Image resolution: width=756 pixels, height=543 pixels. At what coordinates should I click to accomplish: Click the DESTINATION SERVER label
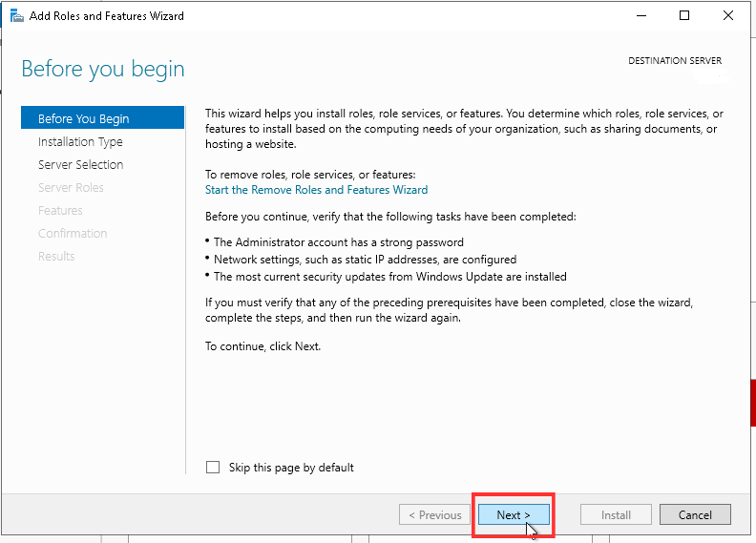675,61
